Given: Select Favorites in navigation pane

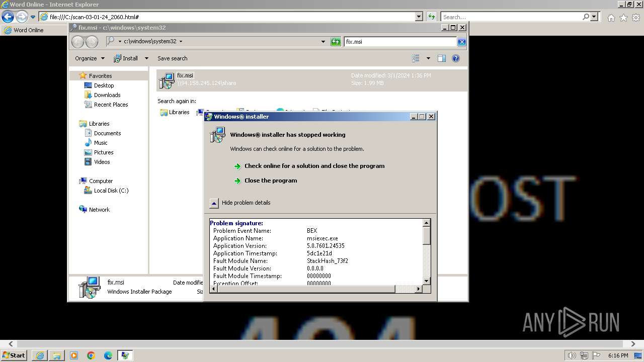Looking at the screenshot, I should (x=100, y=76).
